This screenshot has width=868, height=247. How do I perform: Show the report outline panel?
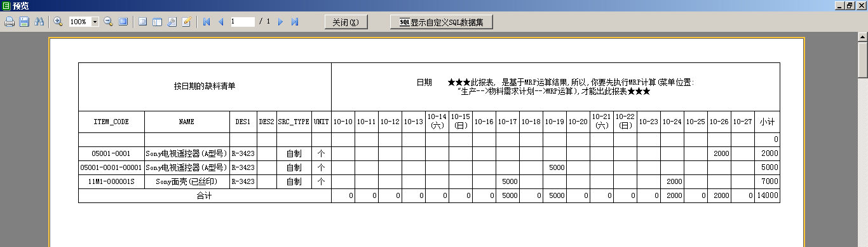pyautogui.click(x=142, y=22)
